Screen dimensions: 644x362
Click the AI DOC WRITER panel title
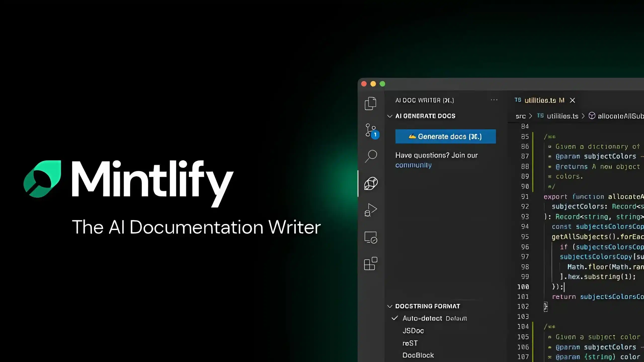(x=425, y=100)
